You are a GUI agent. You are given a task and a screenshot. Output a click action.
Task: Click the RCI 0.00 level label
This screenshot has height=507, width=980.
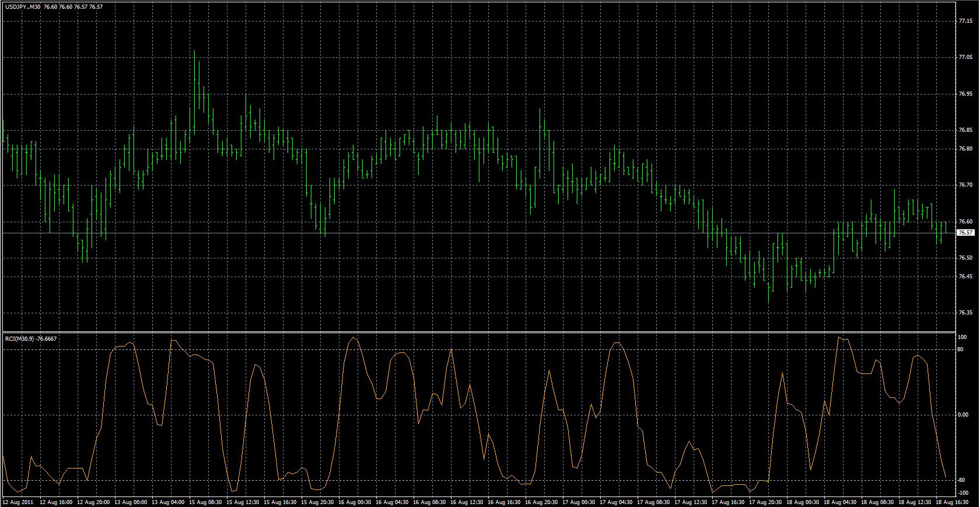(963, 415)
